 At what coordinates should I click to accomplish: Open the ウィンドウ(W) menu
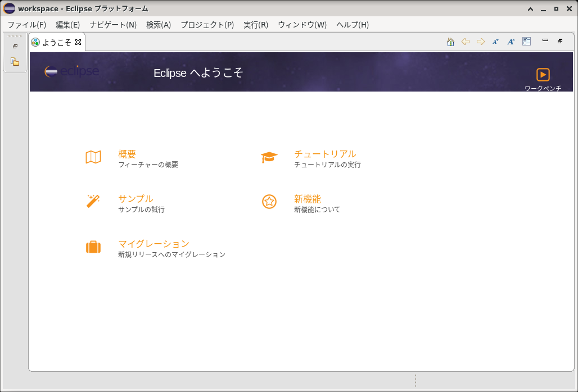(302, 25)
